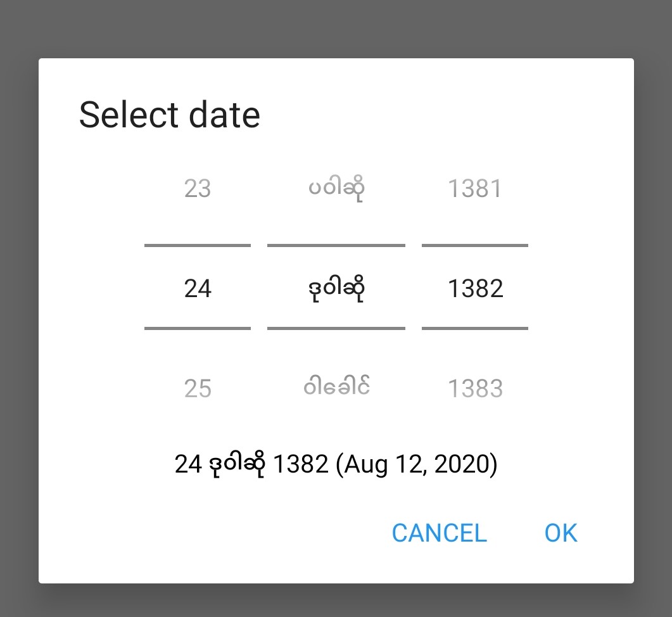Click the divider line below day 24

pos(197,328)
